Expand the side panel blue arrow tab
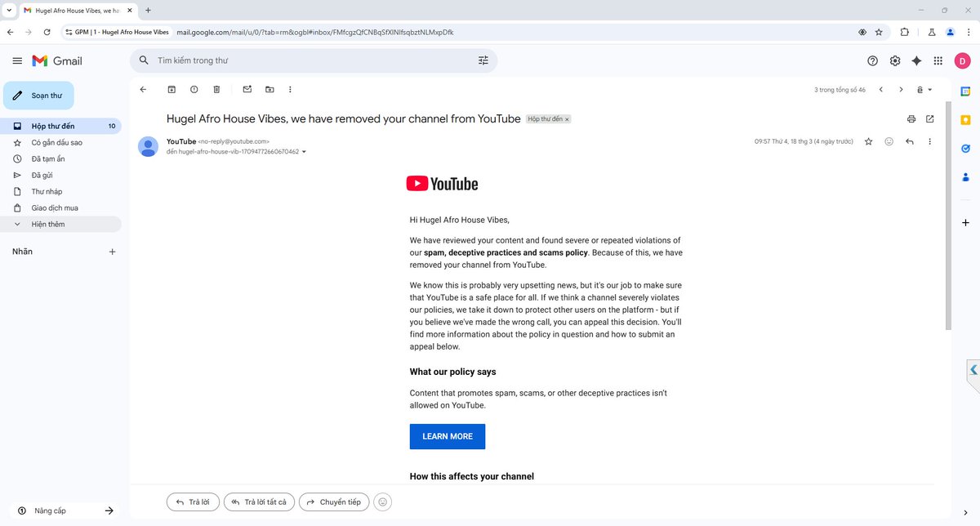 pyautogui.click(x=973, y=370)
